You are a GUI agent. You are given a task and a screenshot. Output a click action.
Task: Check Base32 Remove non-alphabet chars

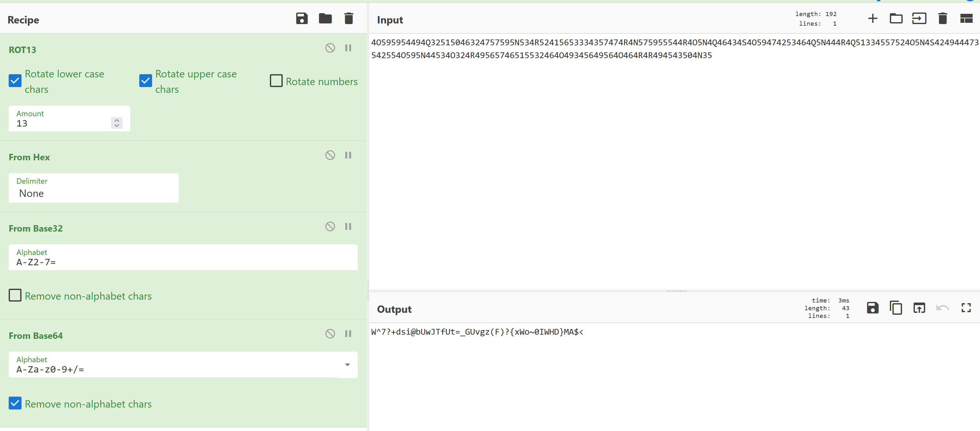[15, 295]
